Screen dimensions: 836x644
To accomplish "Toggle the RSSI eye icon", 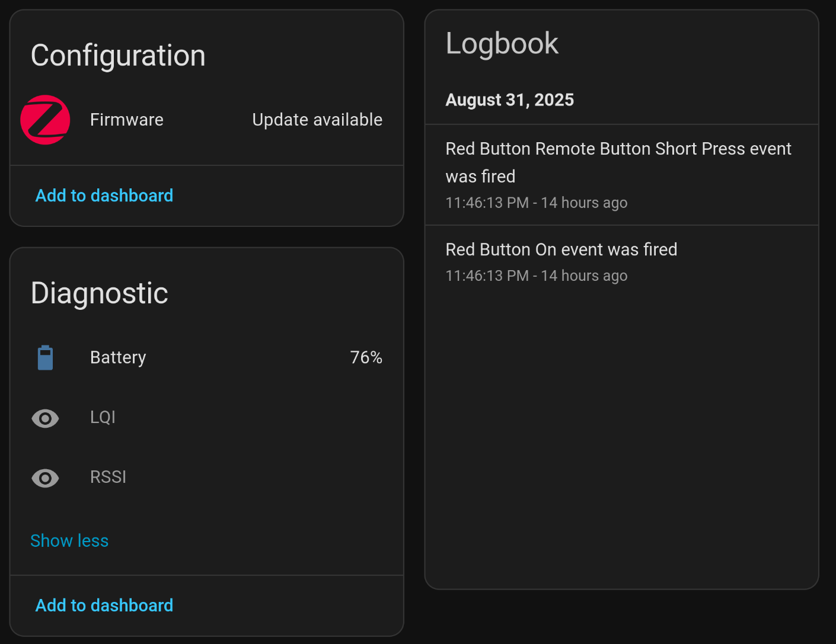I will (45, 478).
